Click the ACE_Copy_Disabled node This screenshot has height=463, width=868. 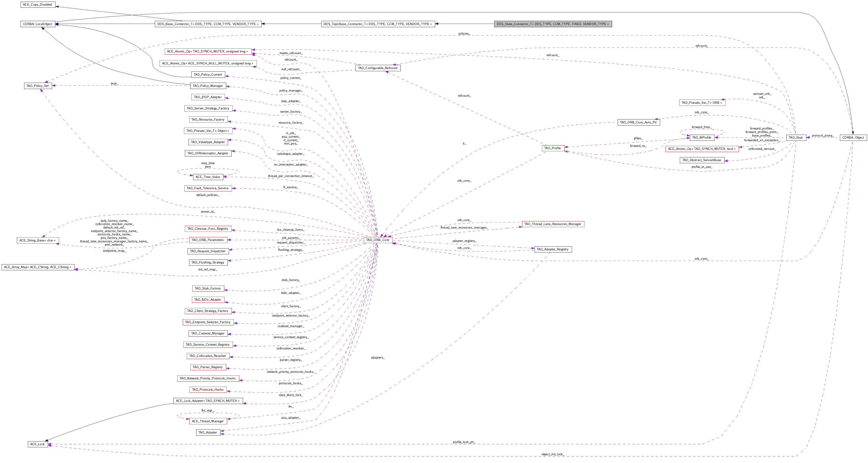(37, 4)
